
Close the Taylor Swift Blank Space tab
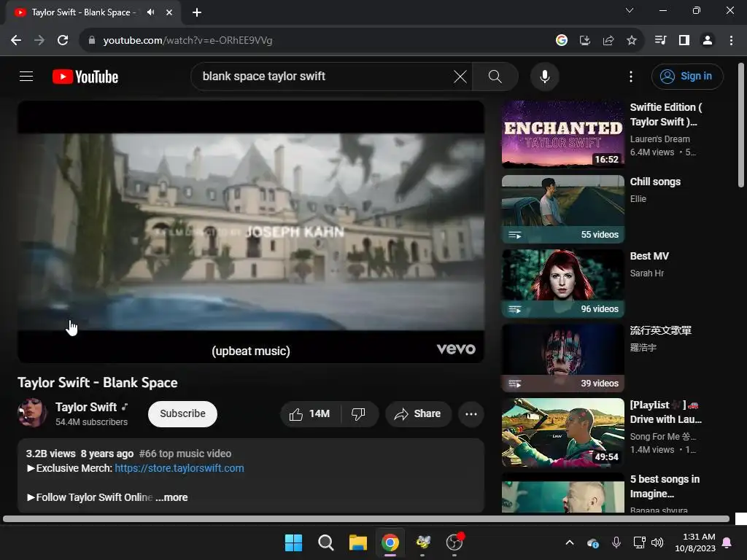[x=169, y=12]
